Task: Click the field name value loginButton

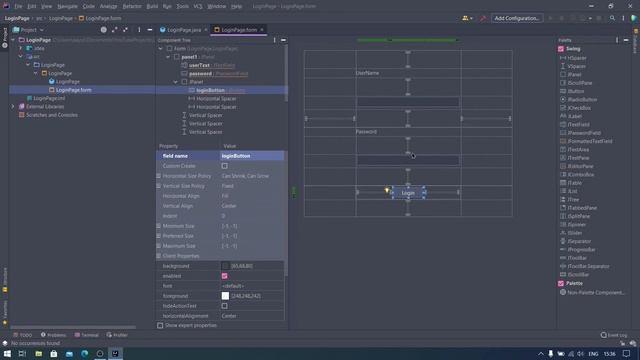Action: click(252, 156)
